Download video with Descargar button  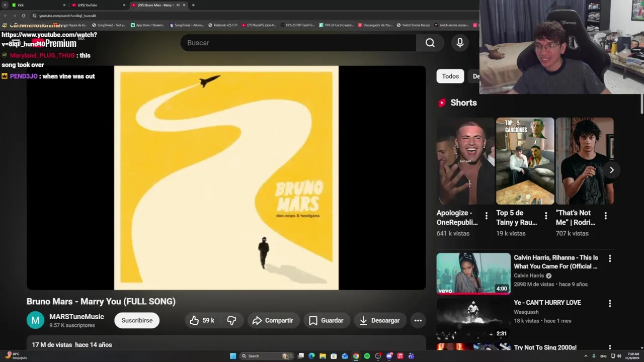point(380,320)
